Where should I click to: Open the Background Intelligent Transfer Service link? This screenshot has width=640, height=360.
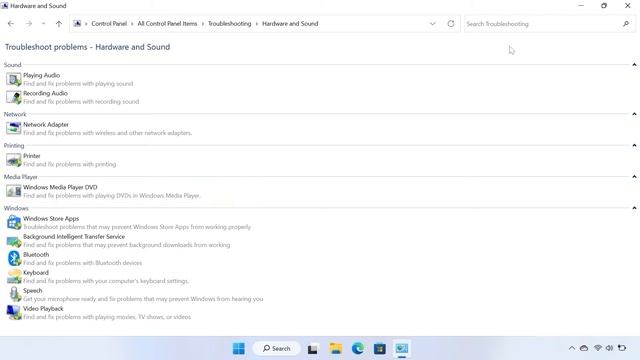point(74,237)
